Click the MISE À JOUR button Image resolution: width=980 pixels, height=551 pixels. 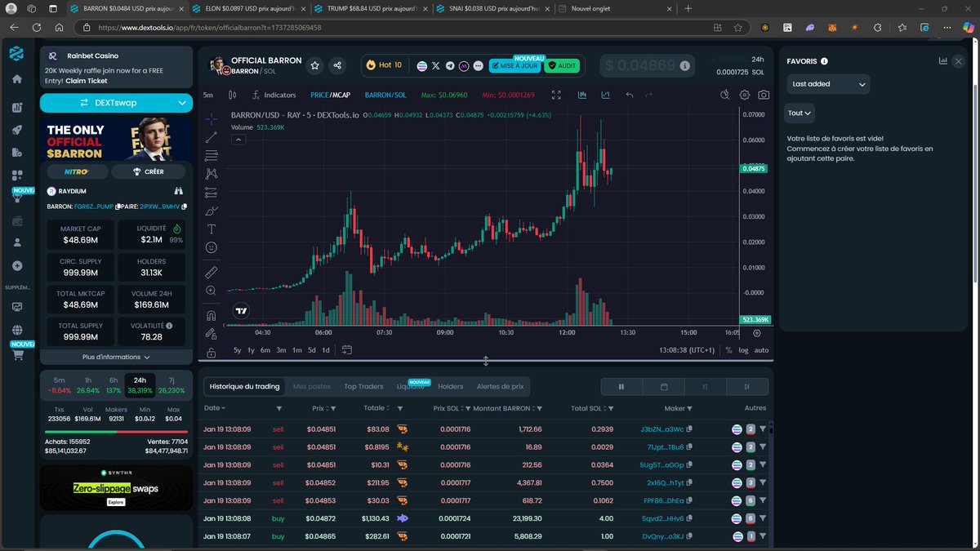514,65
